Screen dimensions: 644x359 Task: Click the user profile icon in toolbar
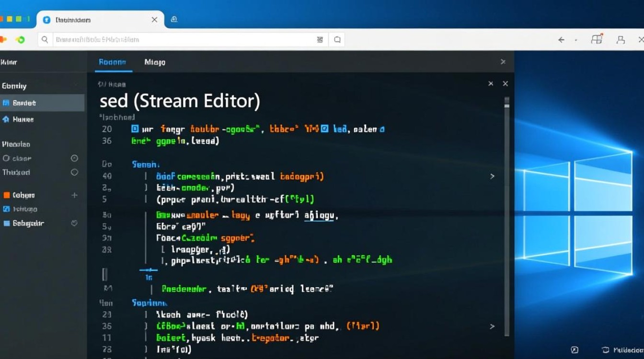pyautogui.click(x=621, y=40)
